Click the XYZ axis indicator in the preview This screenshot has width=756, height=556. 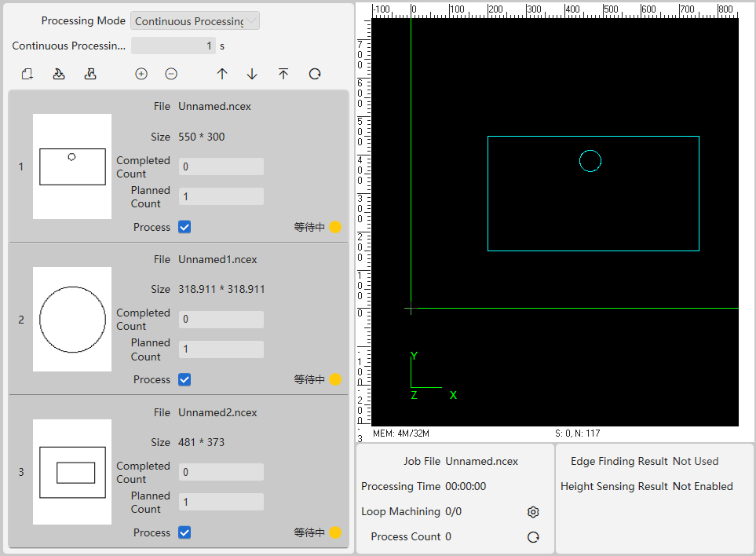click(x=433, y=375)
